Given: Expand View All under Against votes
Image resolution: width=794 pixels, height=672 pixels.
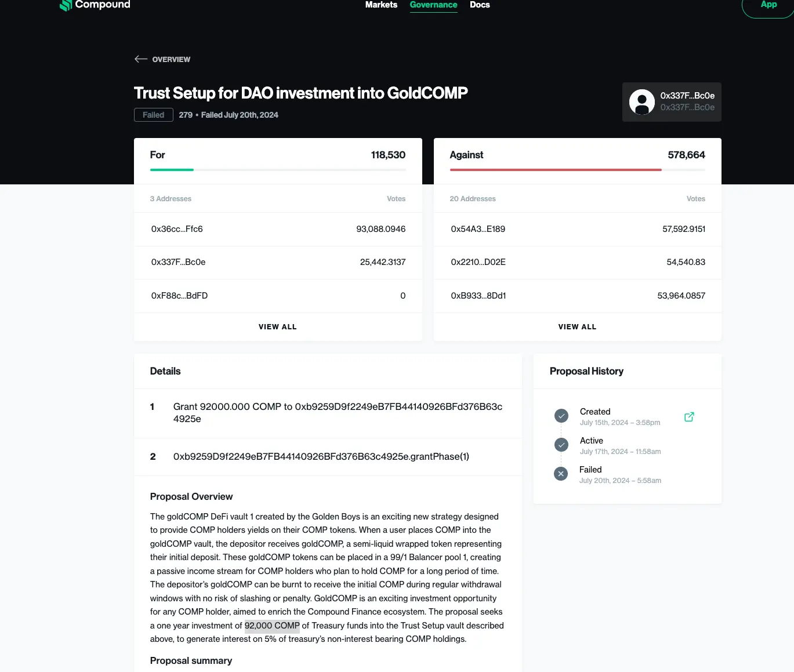Looking at the screenshot, I should (577, 327).
